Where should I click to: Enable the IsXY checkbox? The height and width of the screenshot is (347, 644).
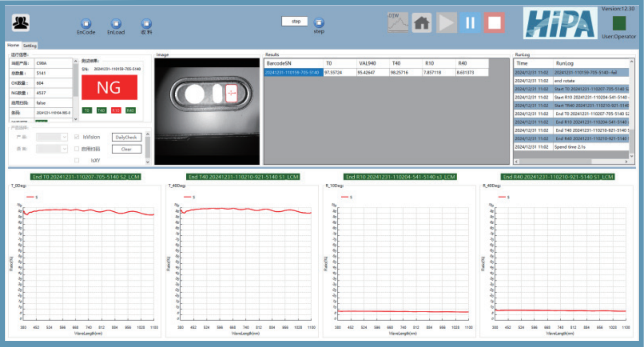77,160
